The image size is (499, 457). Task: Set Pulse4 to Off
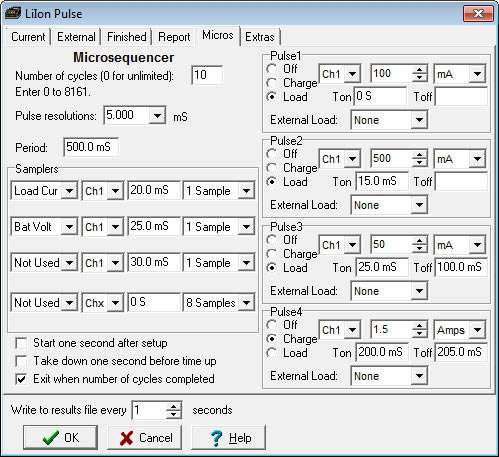click(272, 325)
